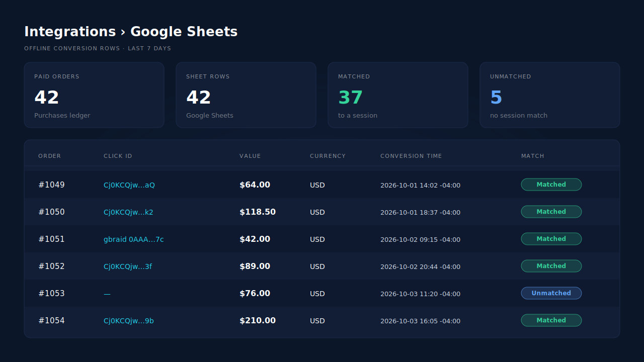The height and width of the screenshot is (362, 644).
Task: Select order #1053
Action: [51, 293]
